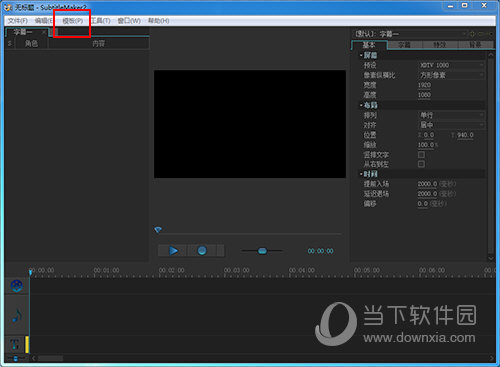Edit the 提前入场 value 2000.0
Image resolution: width=500 pixels, height=367 pixels.
427,184
